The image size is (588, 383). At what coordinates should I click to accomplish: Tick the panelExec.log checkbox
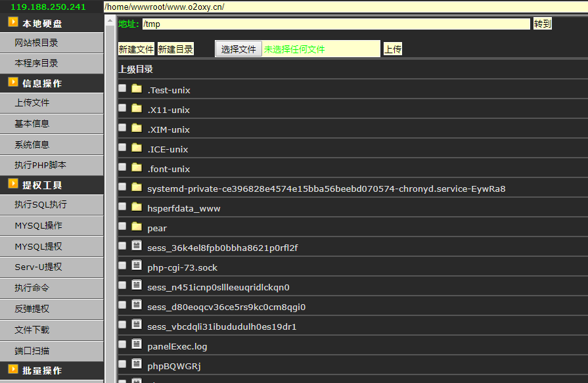pyautogui.click(x=122, y=344)
